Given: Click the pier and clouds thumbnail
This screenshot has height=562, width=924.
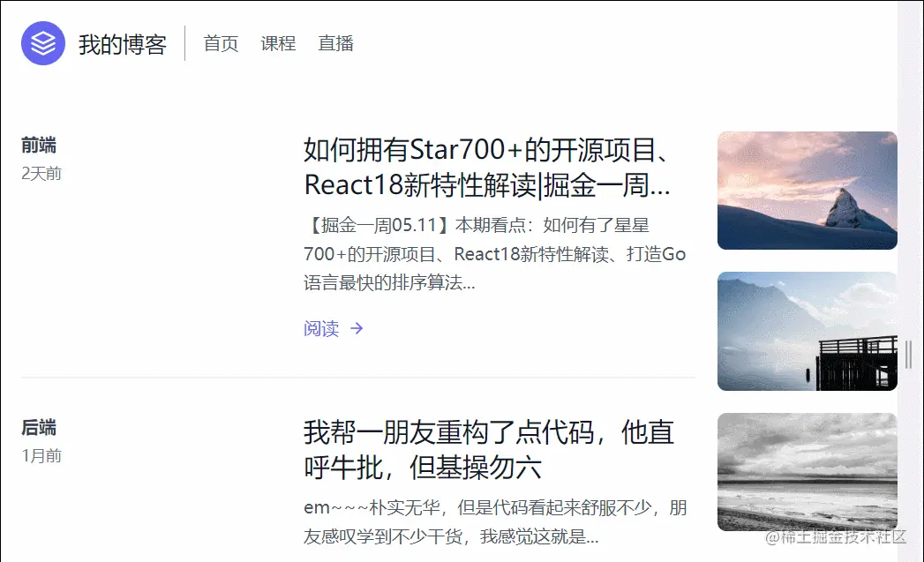Looking at the screenshot, I should click(x=807, y=331).
